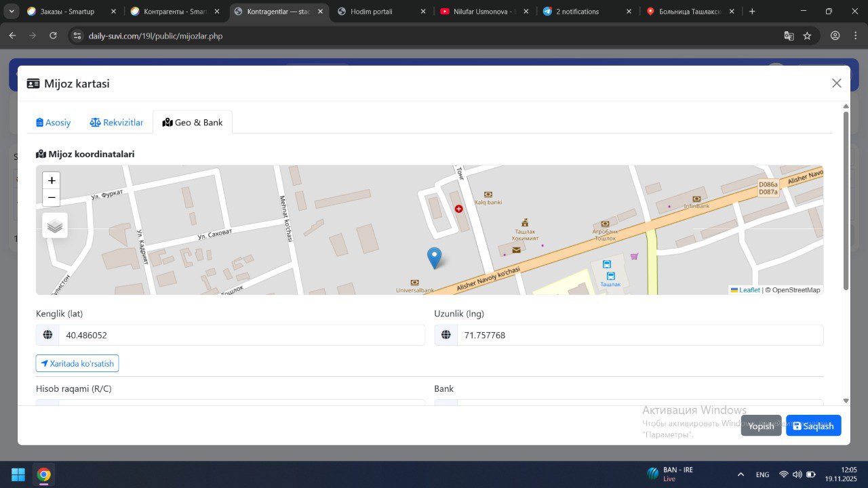
Task: Zoom out the map with minus button
Action: [52, 198]
